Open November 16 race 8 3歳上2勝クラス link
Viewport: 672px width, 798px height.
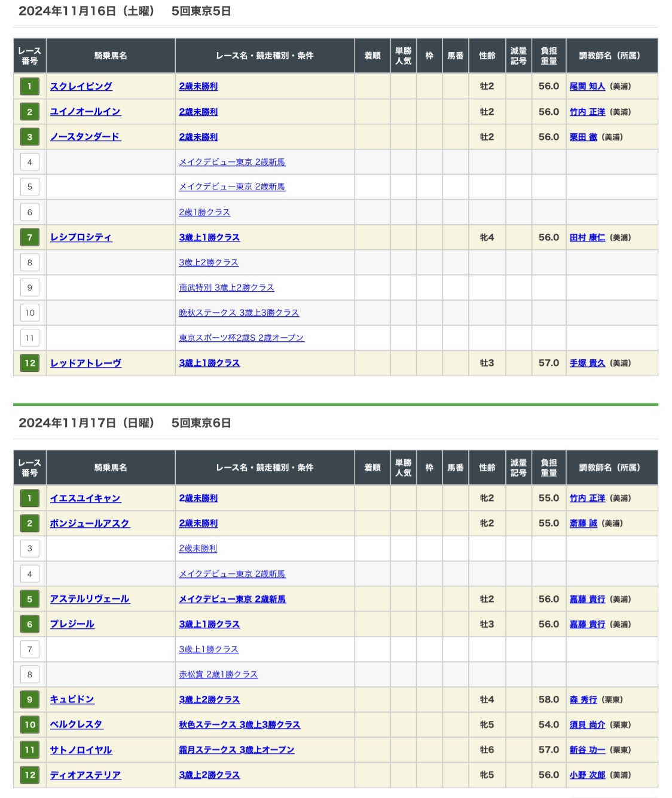pyautogui.click(x=209, y=262)
